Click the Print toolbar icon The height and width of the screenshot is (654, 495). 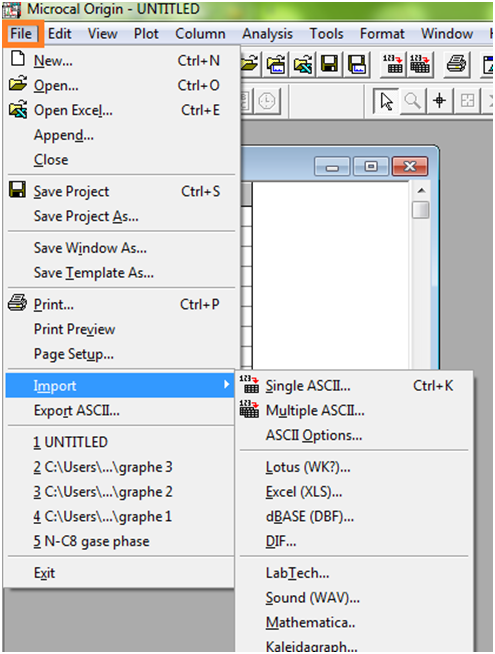(456, 64)
